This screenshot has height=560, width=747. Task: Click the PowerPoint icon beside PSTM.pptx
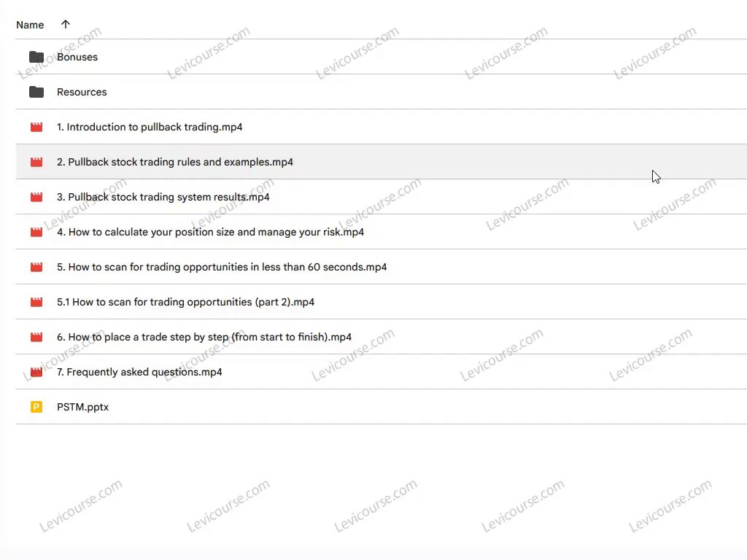[36, 407]
